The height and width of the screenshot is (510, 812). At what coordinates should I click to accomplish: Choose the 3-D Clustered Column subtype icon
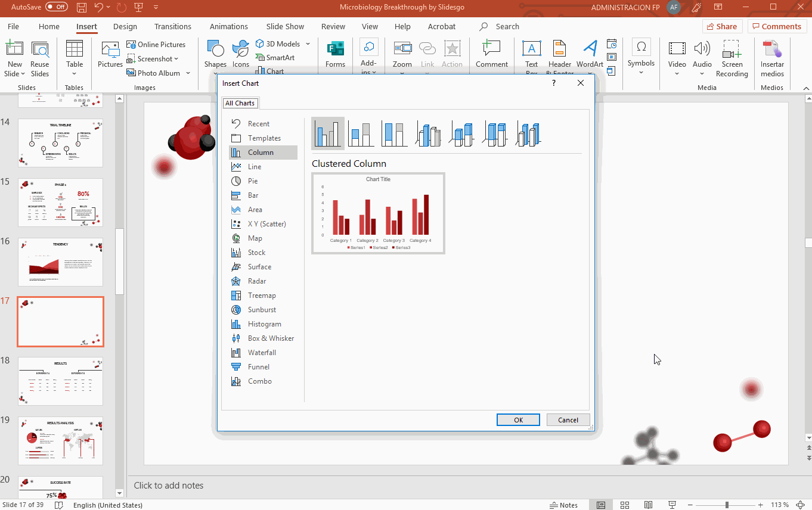click(x=428, y=133)
